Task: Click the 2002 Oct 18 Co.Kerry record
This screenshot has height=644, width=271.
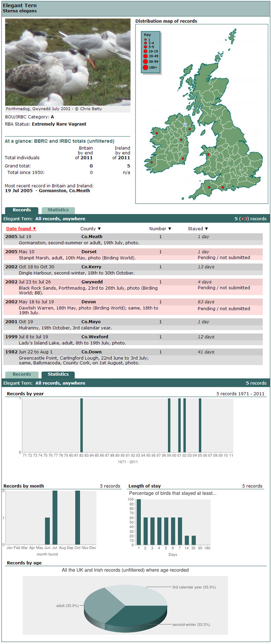Action: point(133,270)
